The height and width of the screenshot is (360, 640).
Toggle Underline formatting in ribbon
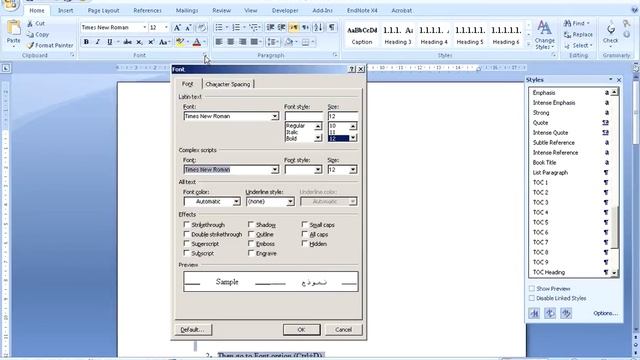[109, 42]
